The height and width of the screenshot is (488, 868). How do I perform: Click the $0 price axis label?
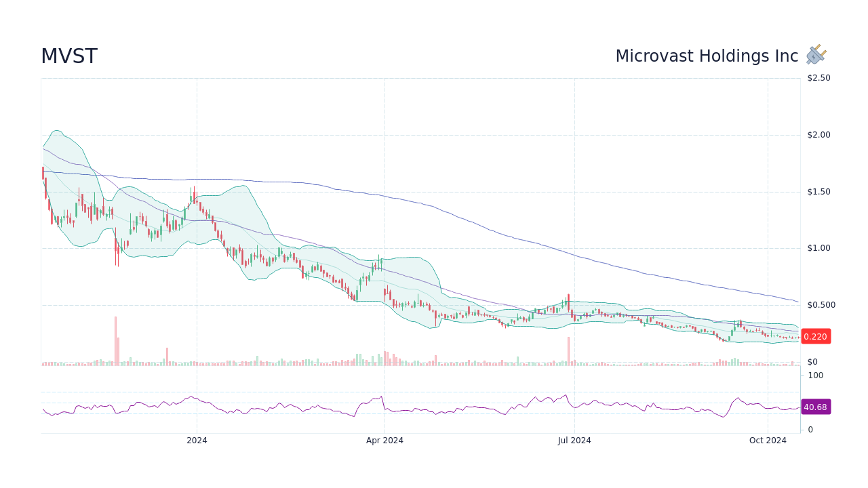(812, 362)
